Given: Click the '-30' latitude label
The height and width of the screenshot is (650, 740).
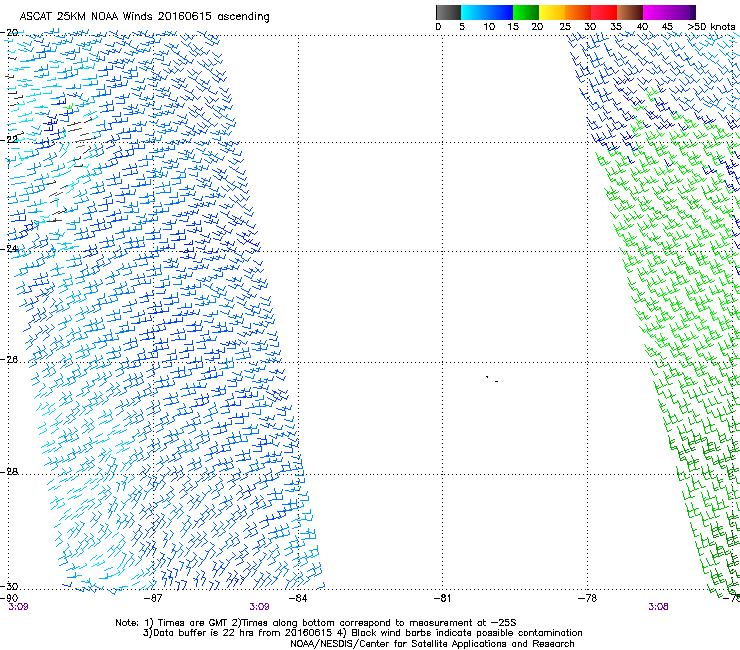Looking at the screenshot, I should (x=9, y=586).
